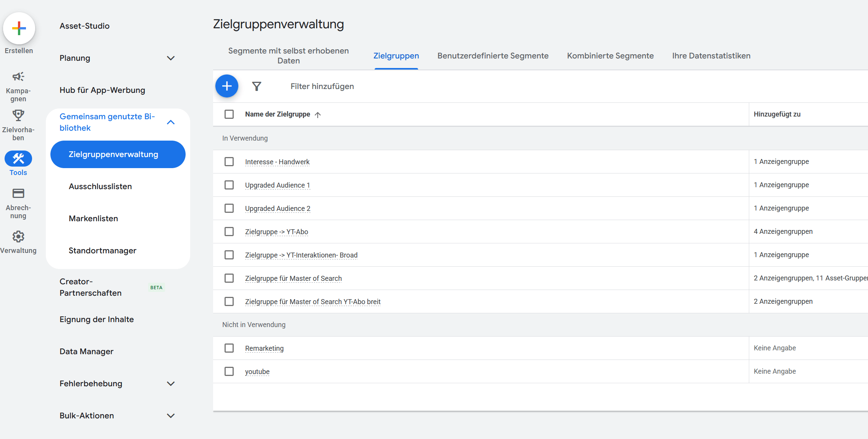Open Zielgruppe für Master of Search
The height and width of the screenshot is (439, 868).
pyautogui.click(x=293, y=278)
